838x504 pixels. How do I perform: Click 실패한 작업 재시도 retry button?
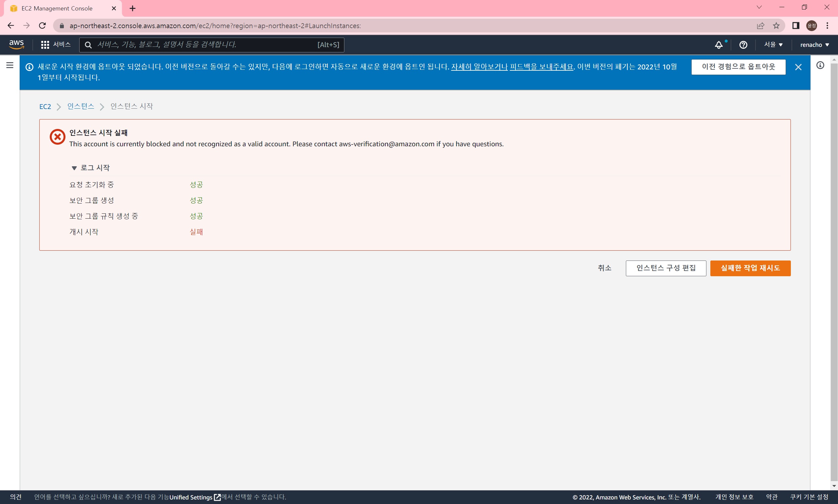(750, 268)
